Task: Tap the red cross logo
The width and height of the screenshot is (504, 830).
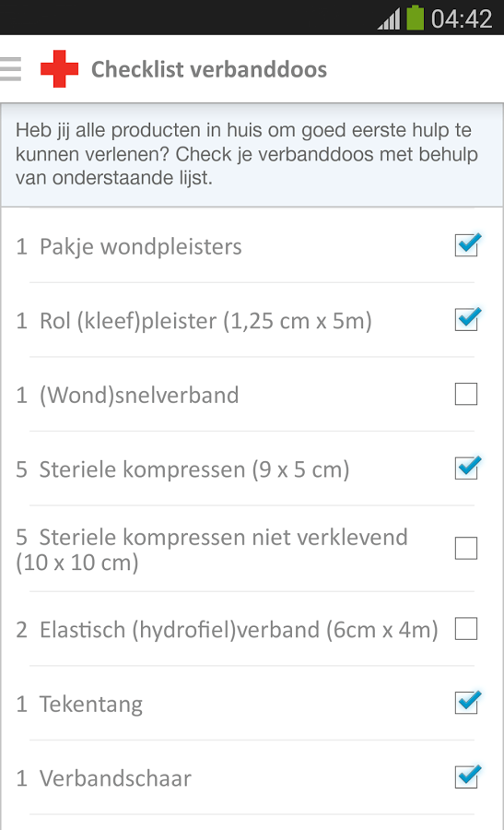Action: pos(59,69)
